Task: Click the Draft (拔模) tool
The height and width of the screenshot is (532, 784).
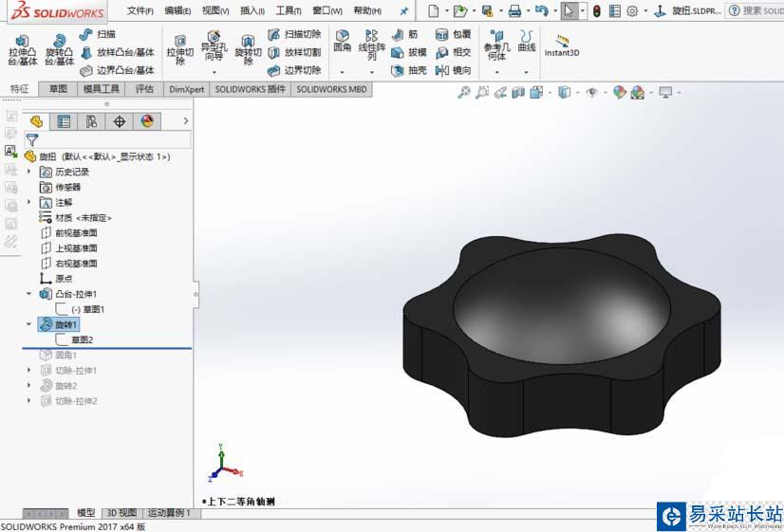Action: (x=409, y=52)
